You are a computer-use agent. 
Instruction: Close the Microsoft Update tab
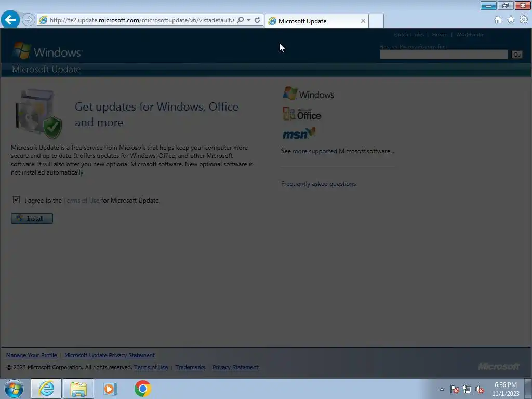tap(363, 21)
